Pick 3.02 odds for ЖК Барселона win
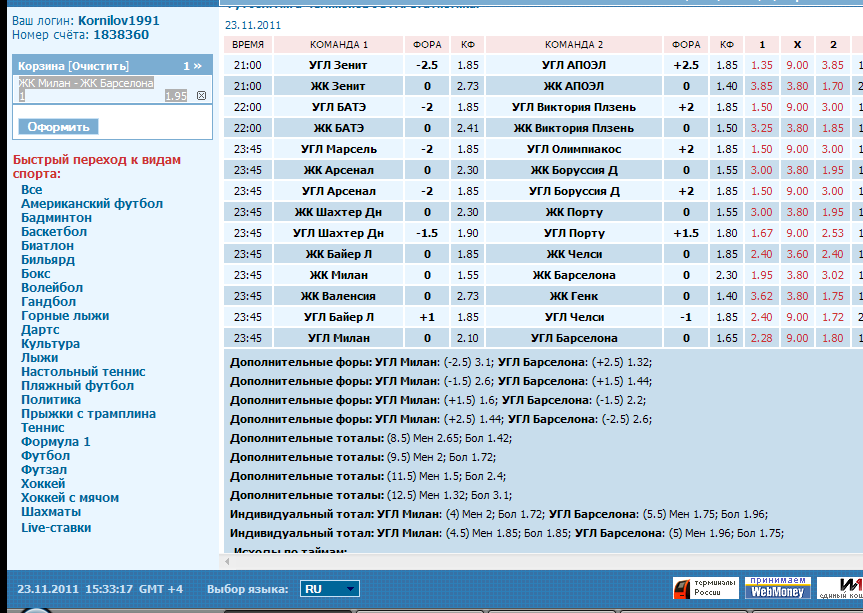 click(833, 275)
